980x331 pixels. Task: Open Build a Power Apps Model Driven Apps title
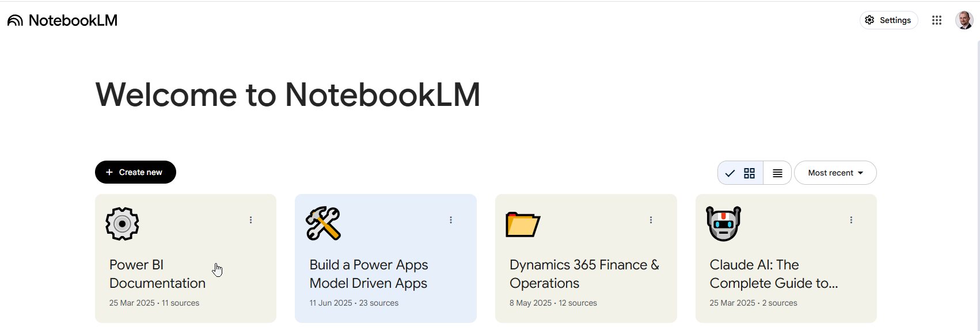(369, 274)
